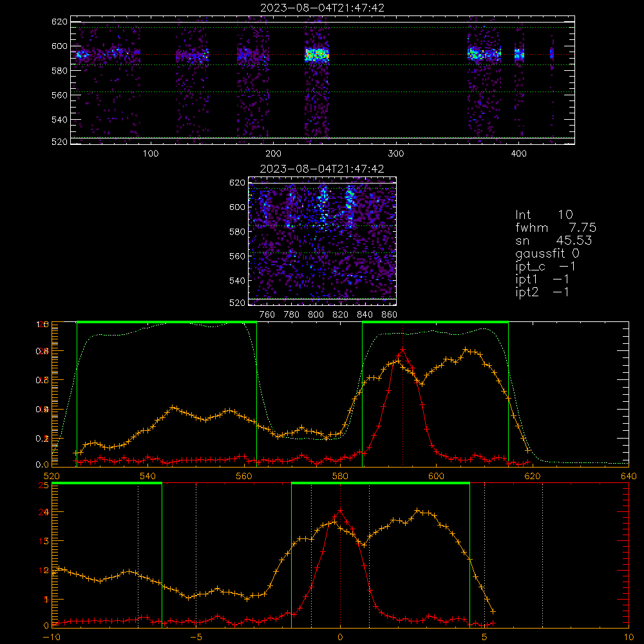Screen dimensions: 644x644
Task: Click red curve peak at 0 in bottom plot
Action: pyautogui.click(x=340, y=511)
